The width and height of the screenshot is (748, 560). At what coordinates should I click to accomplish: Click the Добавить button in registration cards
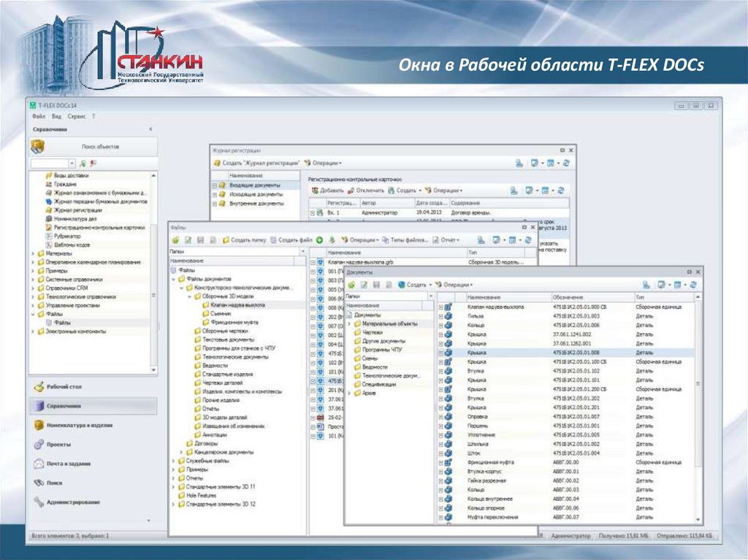(x=327, y=191)
